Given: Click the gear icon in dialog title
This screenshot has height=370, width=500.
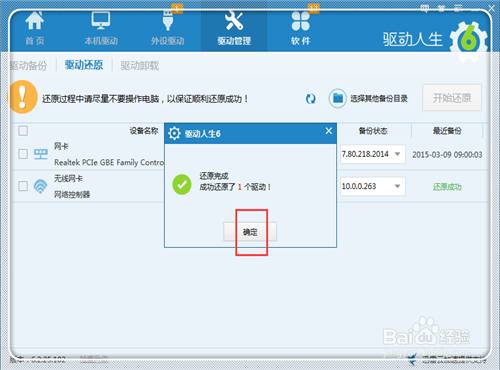Looking at the screenshot, I should click(x=174, y=133).
